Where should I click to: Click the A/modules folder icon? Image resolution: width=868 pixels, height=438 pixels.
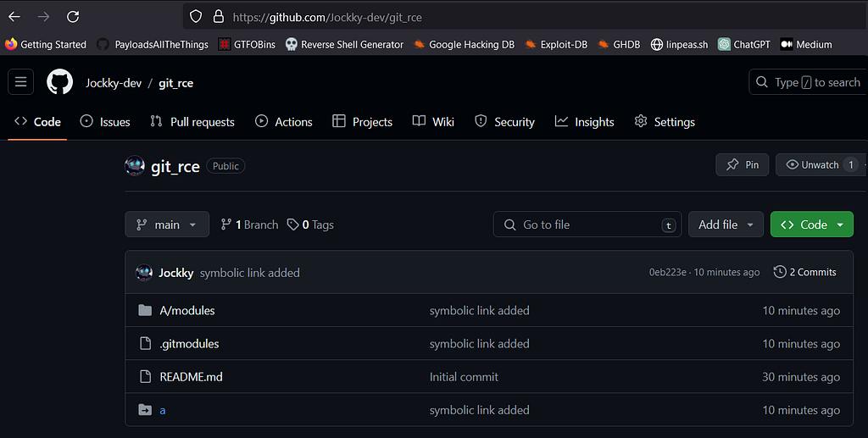[x=145, y=310]
